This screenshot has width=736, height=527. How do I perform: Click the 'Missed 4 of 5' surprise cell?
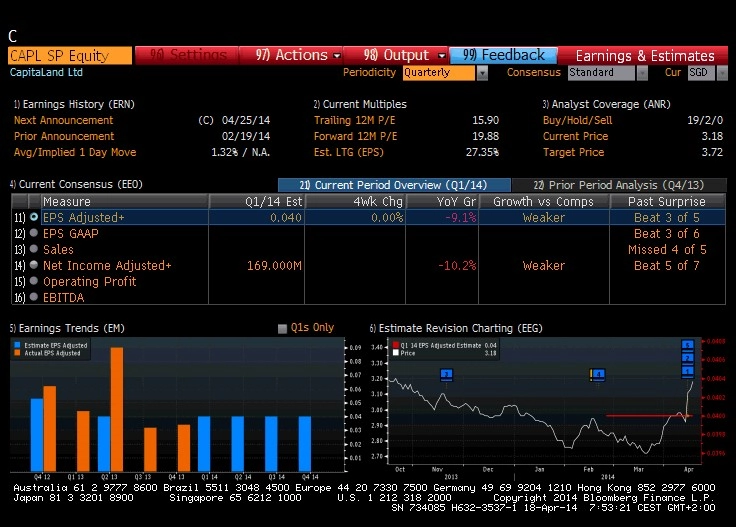(667, 250)
